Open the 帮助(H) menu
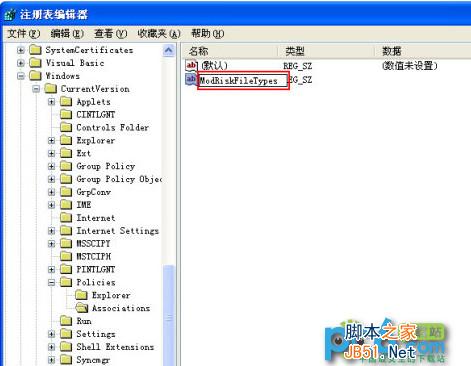Viewport: 471px width, 366px height. coord(207,34)
